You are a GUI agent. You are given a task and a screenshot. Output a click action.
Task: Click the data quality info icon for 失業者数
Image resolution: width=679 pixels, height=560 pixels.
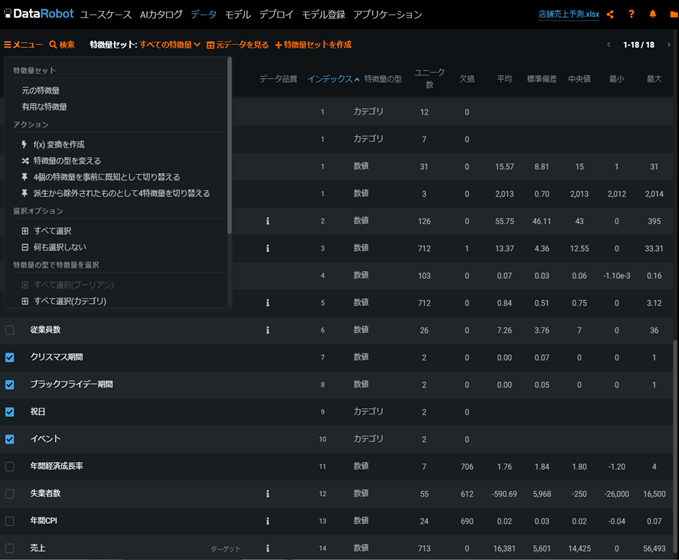pyautogui.click(x=268, y=494)
